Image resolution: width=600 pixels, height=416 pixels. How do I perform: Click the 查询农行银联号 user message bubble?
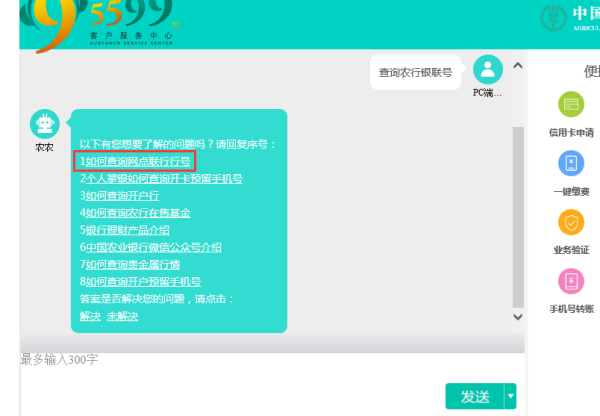click(x=416, y=72)
